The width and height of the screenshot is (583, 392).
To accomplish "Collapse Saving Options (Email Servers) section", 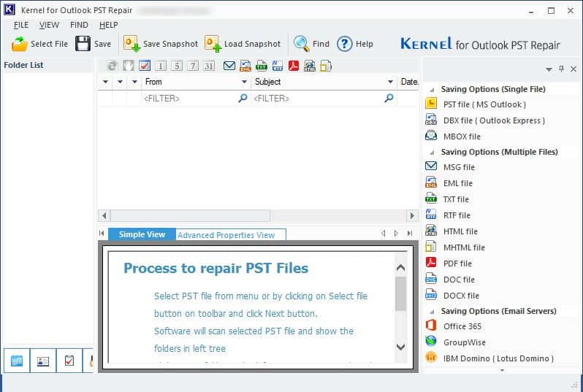I will click(432, 312).
